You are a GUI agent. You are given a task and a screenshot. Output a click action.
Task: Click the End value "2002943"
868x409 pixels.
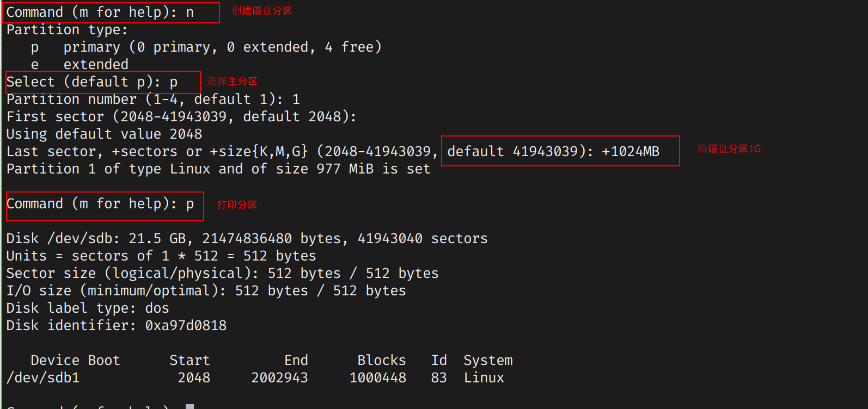pos(279,377)
